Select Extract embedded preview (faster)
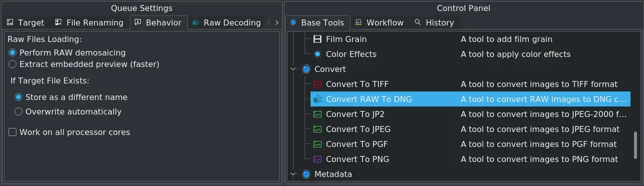 click(84, 64)
